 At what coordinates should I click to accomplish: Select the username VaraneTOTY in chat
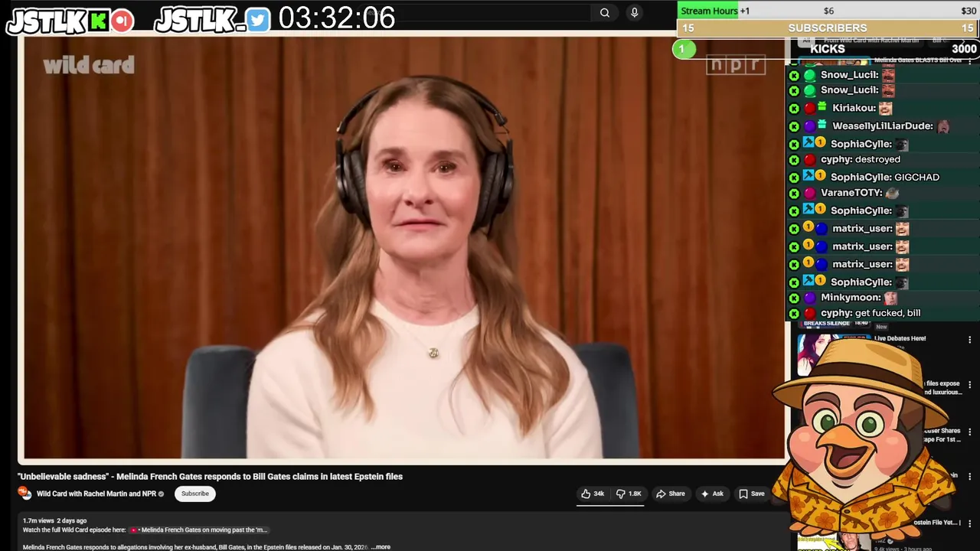[851, 194]
